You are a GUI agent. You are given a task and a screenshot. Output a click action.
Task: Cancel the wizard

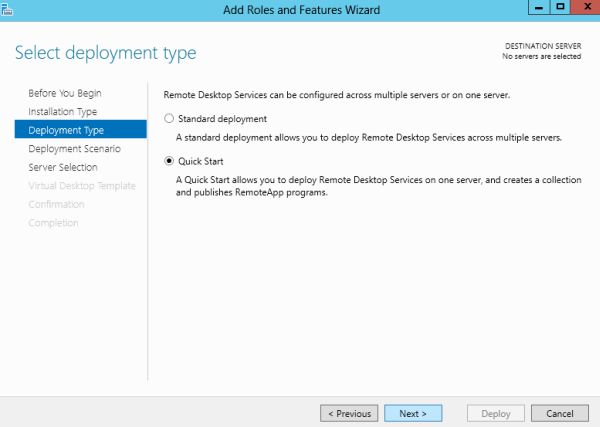tap(560, 413)
